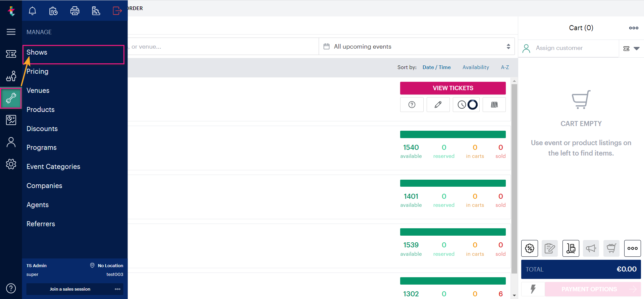Sort events by Availability
The image size is (644, 299).
(x=476, y=67)
